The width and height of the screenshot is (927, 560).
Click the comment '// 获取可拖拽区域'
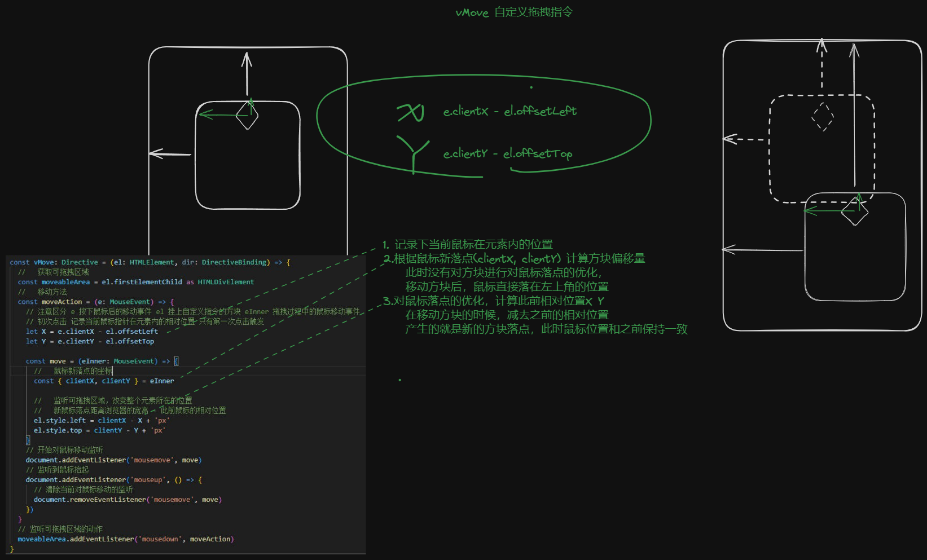[53, 272]
